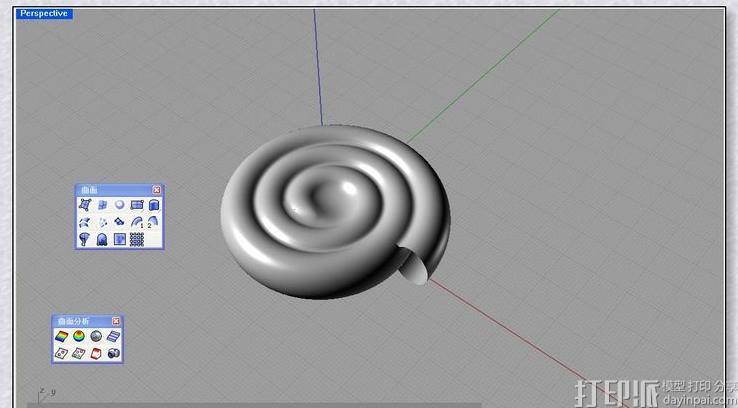Select the Heightfield from image tool
This screenshot has width=738, height=408.
click(x=120, y=239)
